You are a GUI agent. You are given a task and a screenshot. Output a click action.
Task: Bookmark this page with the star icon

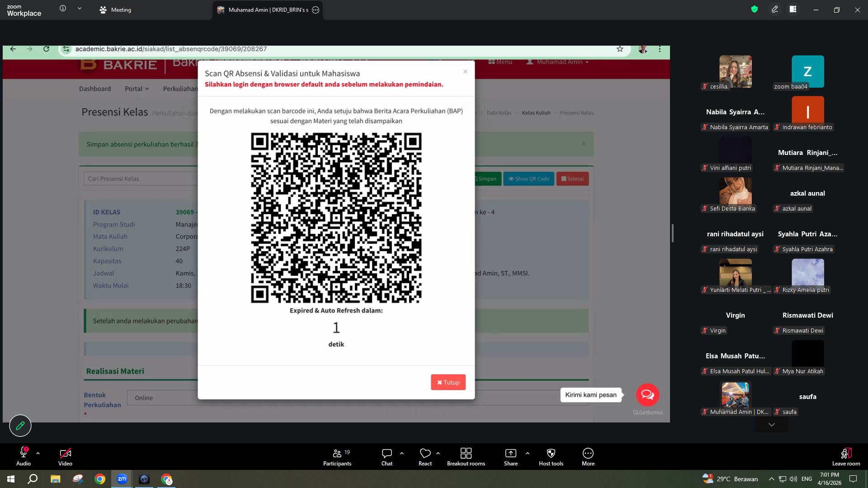(x=620, y=49)
